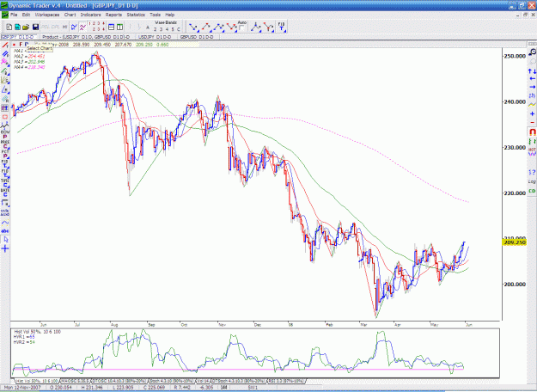Select the abc text annotation tool
Screen dimensions: 537x392
5,231
